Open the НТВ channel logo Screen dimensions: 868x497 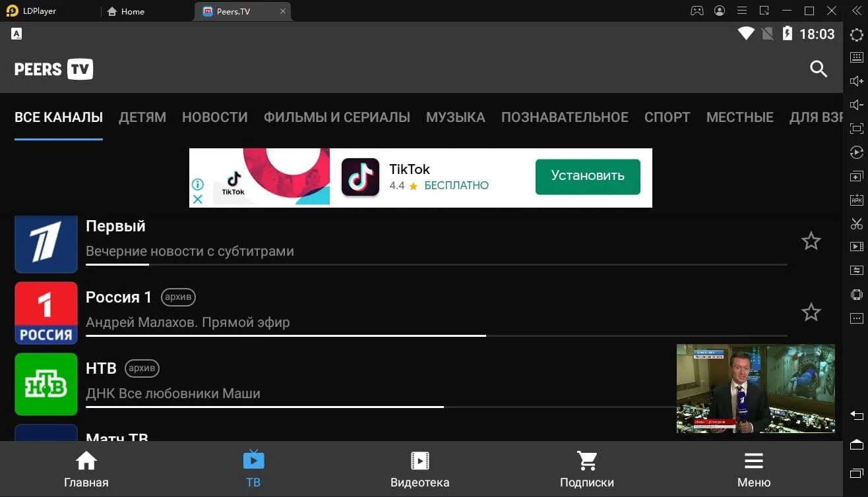[46, 384]
